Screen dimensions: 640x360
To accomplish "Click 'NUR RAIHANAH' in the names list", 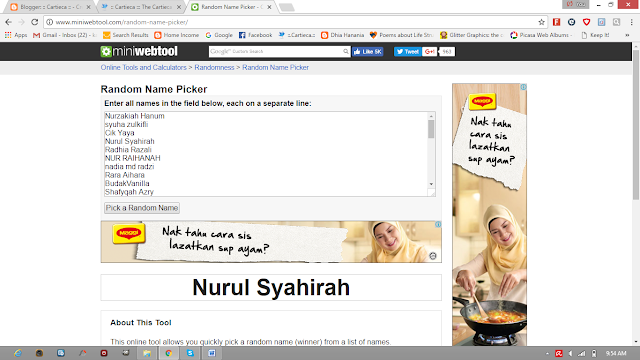I will pyautogui.click(x=133, y=158).
